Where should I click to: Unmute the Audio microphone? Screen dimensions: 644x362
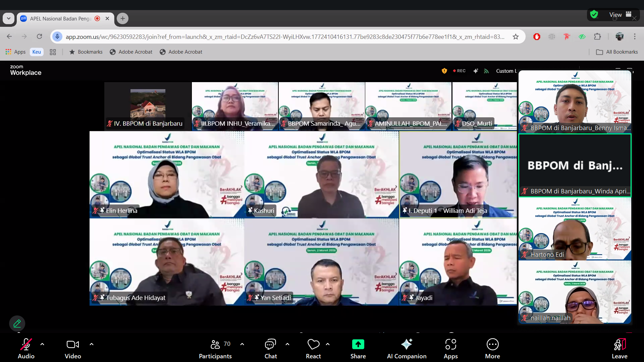point(26,345)
